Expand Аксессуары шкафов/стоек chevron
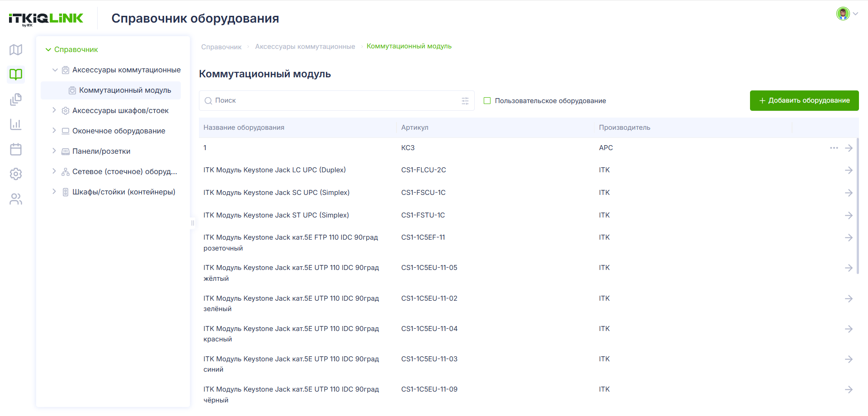 [x=54, y=110]
